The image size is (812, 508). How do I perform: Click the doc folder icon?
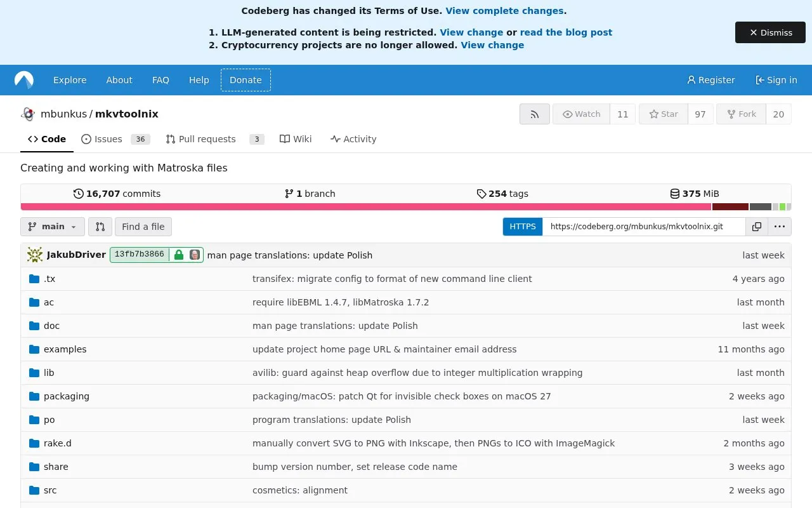[34, 326]
